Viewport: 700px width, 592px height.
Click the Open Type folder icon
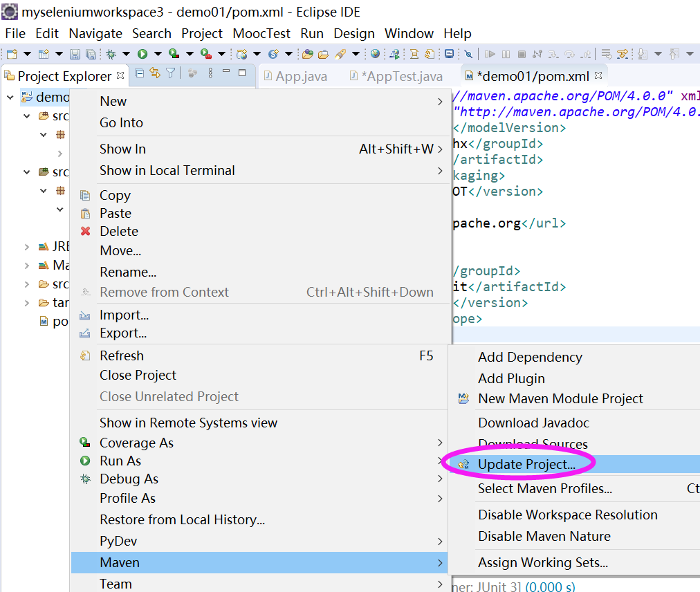coord(308,54)
